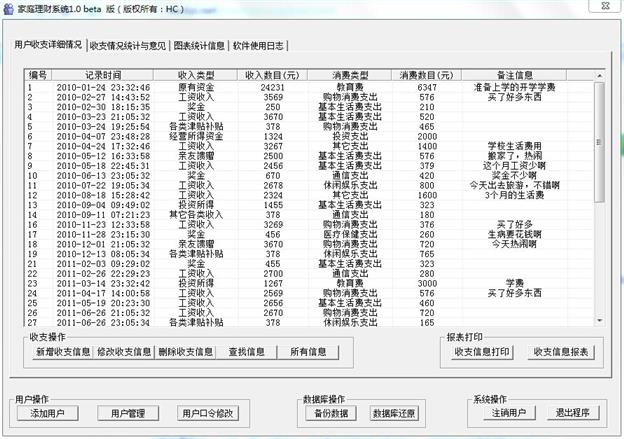Click the 用户口令修改 button
The height and width of the screenshot is (439, 624).
click(208, 413)
